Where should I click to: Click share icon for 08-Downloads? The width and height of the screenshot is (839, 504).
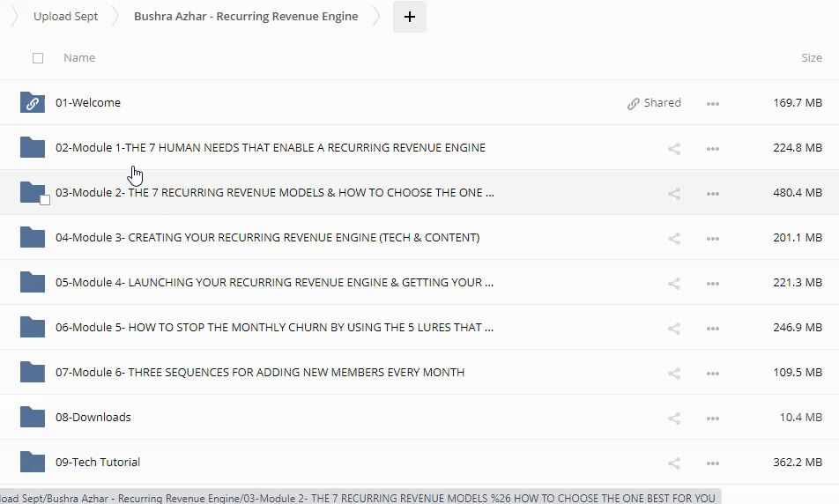click(674, 419)
